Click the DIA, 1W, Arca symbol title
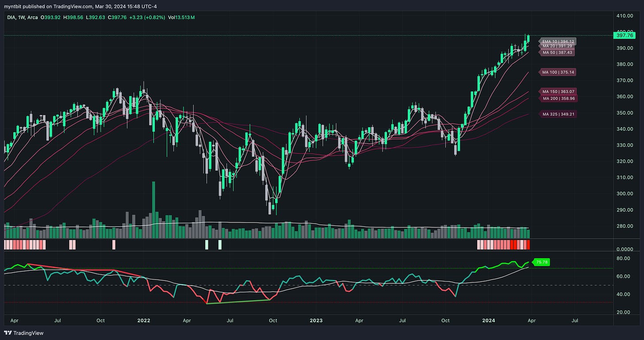This screenshot has width=644, height=340. [22, 17]
